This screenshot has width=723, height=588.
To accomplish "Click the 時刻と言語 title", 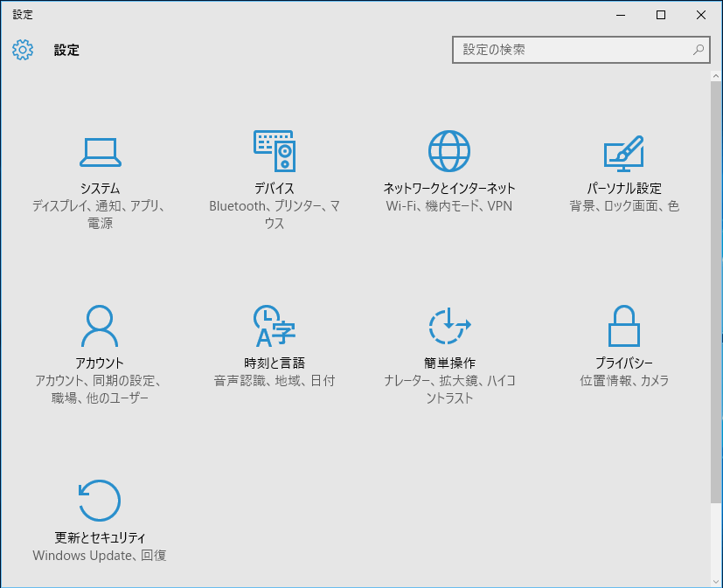I will pos(275,363).
